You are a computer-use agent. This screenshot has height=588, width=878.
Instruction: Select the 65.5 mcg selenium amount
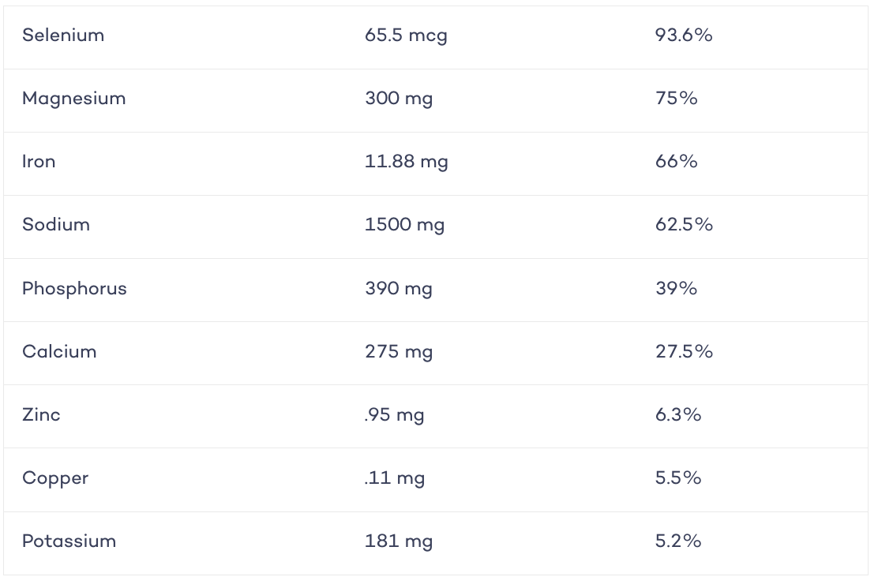tap(406, 36)
